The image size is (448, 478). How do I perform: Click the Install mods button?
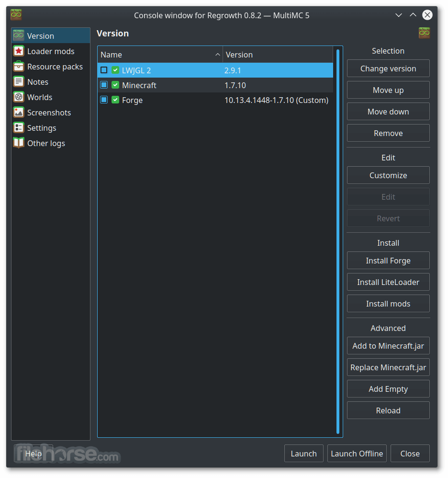(x=388, y=304)
